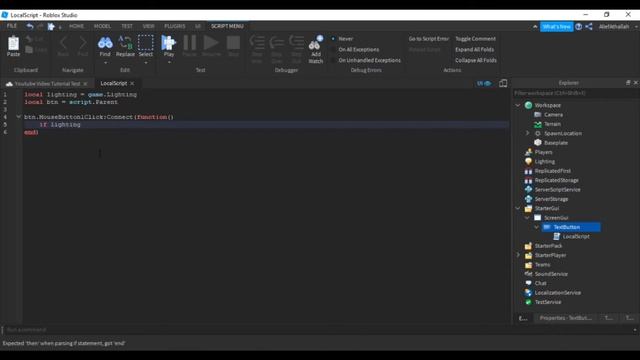Close the LocalScript editor tab
Screen dimensions: 640x360
(132, 84)
